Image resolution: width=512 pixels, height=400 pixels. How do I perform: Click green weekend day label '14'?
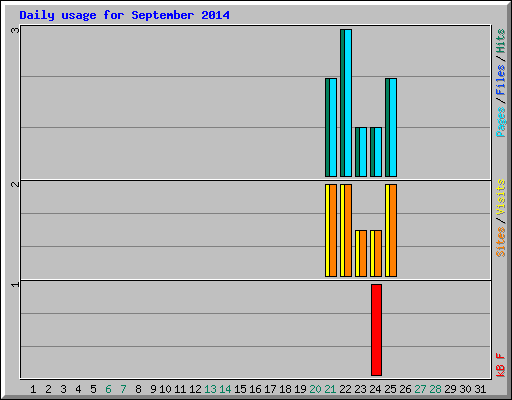(x=225, y=389)
